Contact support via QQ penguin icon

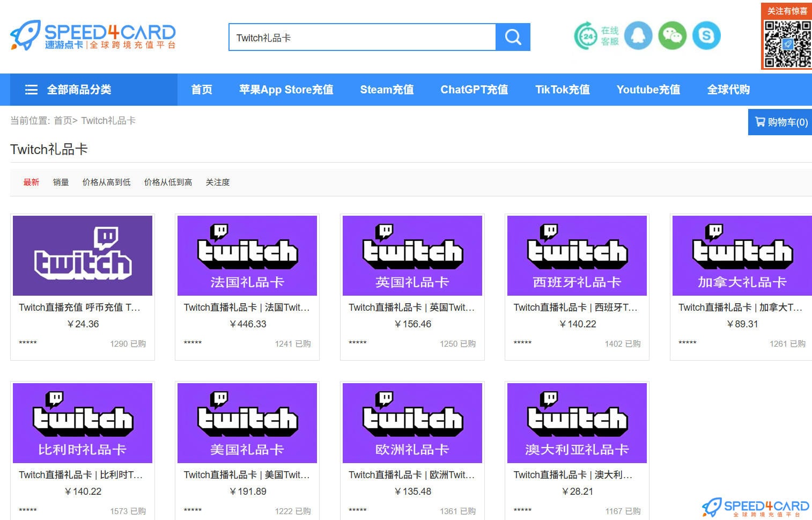(x=638, y=36)
